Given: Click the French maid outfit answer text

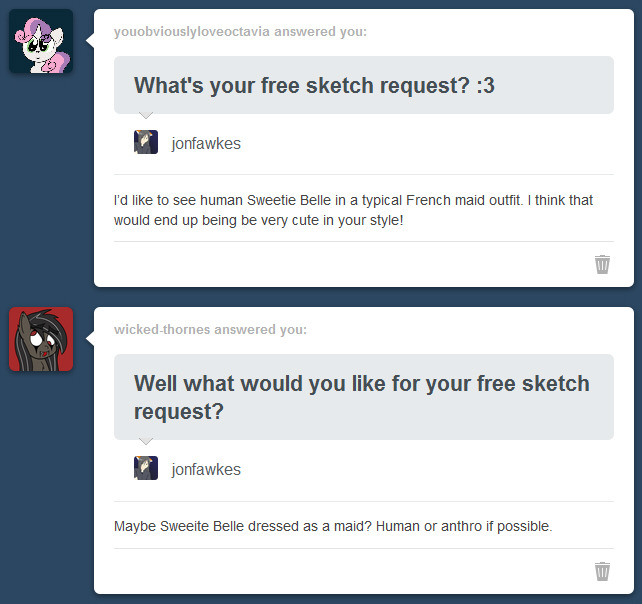Looking at the screenshot, I should pyautogui.click(x=353, y=210).
